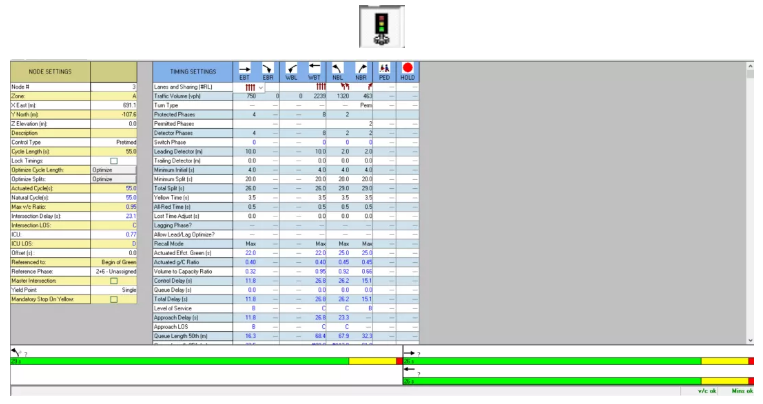The height and width of the screenshot is (404, 763).
Task: Click the Reference Phase value 2+6 - Unassigned
Action: click(113, 272)
